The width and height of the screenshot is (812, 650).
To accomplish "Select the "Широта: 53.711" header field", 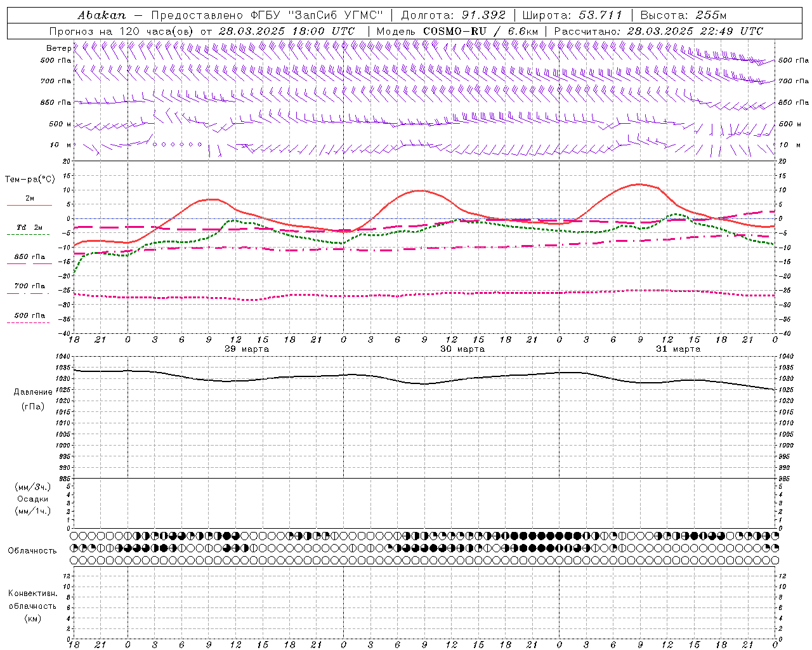I will coord(572,15).
